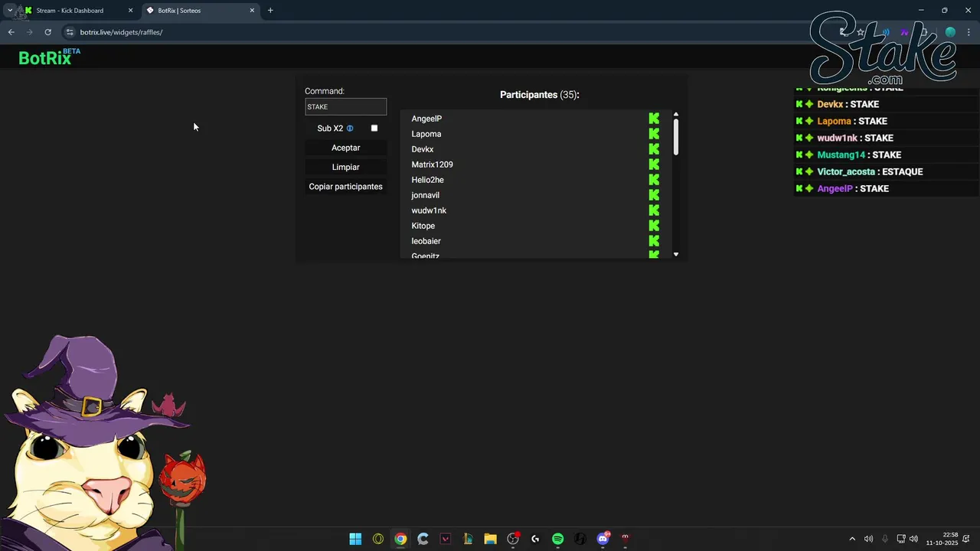
Task: Click Kick icon next to Devkx participant
Action: 654,149
